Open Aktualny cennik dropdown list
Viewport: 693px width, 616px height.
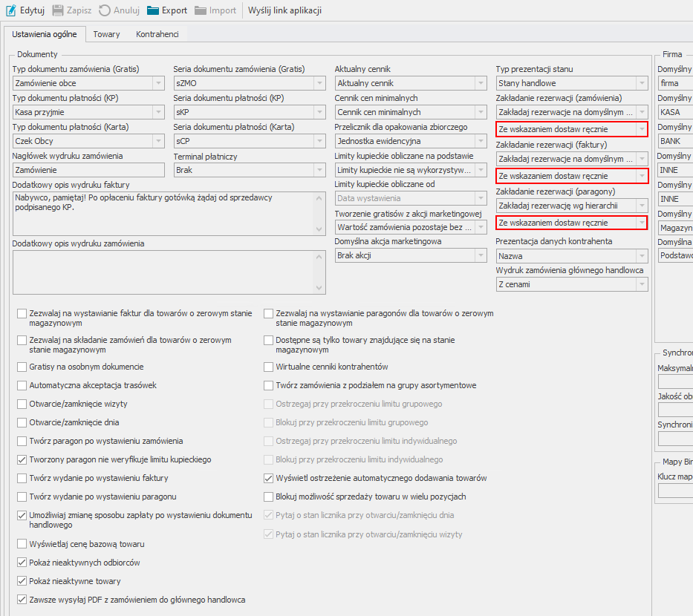(x=480, y=83)
